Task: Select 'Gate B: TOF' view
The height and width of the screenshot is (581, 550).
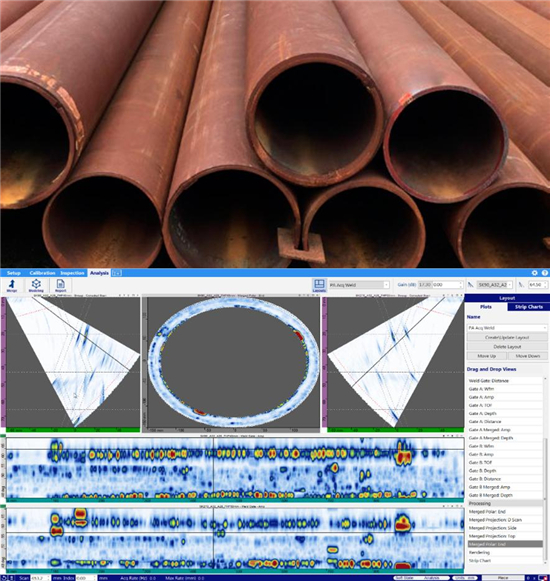Action: [505, 462]
